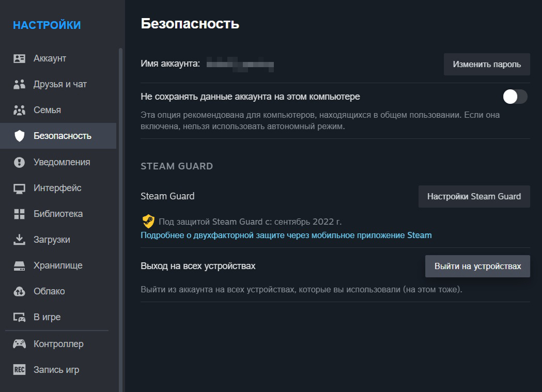The image size is (542, 392).
Task: Select the Безопасность sidebar item
Action: click(58, 136)
